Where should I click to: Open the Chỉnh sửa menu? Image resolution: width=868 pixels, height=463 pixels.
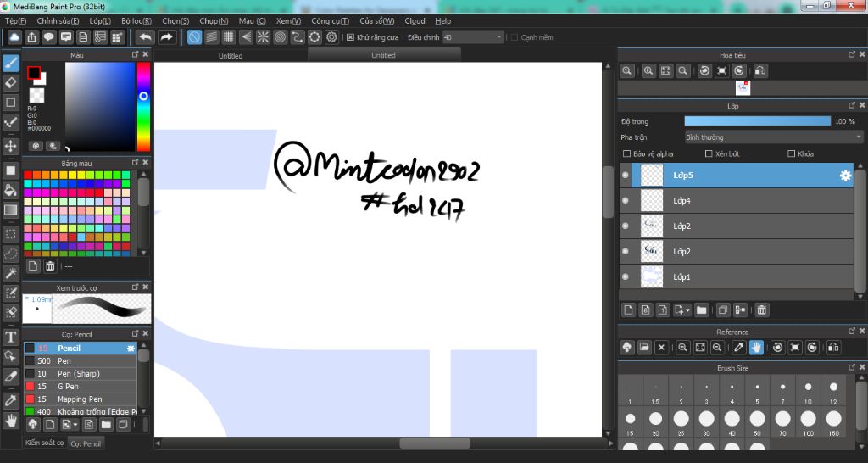tap(58, 20)
